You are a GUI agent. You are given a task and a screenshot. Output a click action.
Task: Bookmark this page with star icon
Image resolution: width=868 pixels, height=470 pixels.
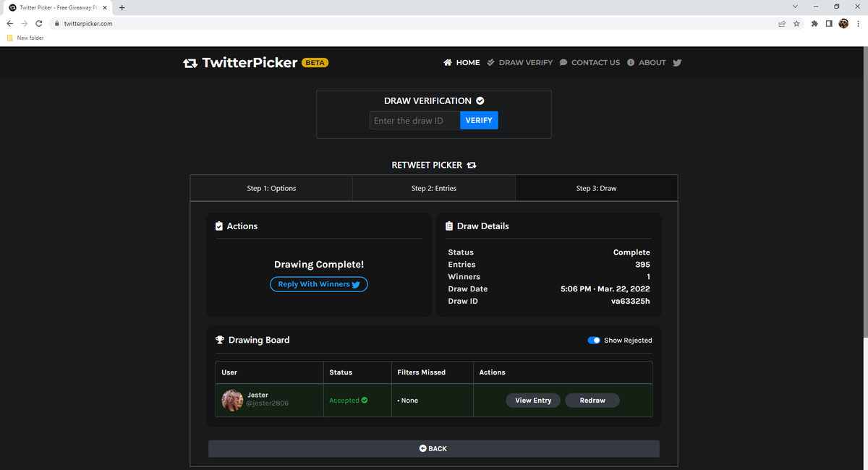[796, 23]
